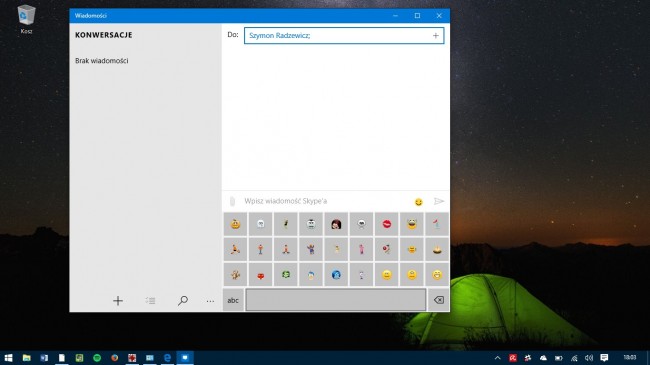
Task: Click 'Brak wiadomości' text in conversations
Action: [102, 61]
